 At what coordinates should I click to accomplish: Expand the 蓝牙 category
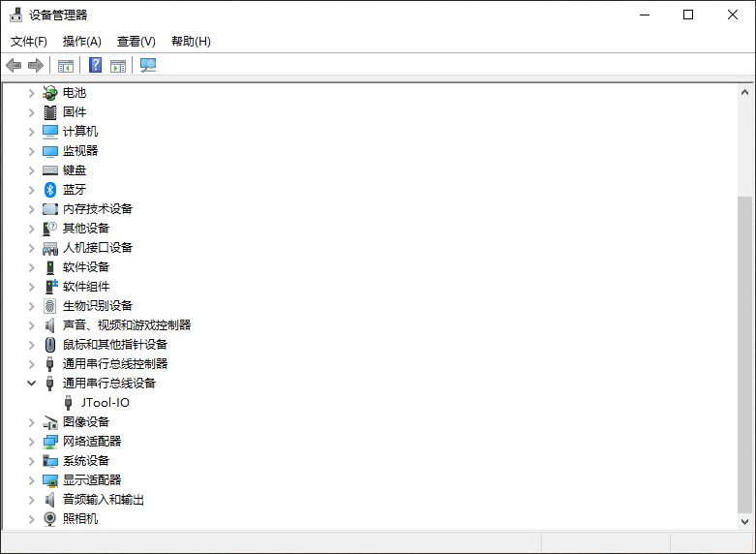pos(31,190)
